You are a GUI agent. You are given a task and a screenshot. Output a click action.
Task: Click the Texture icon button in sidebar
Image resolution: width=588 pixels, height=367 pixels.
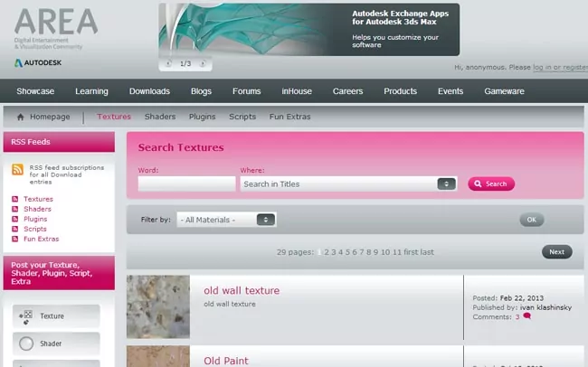pos(27,316)
